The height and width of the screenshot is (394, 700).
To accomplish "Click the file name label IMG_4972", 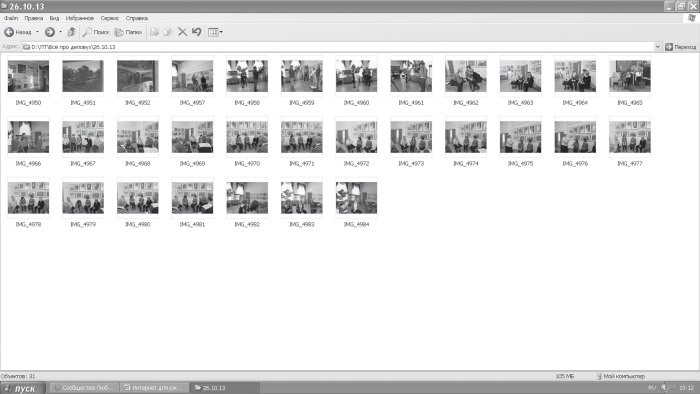I will click(x=356, y=164).
